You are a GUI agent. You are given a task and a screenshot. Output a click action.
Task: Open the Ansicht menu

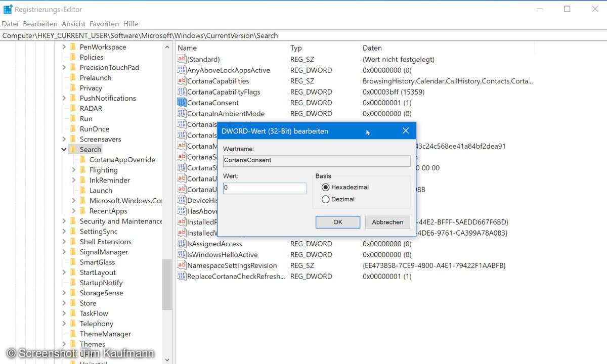[x=73, y=24]
